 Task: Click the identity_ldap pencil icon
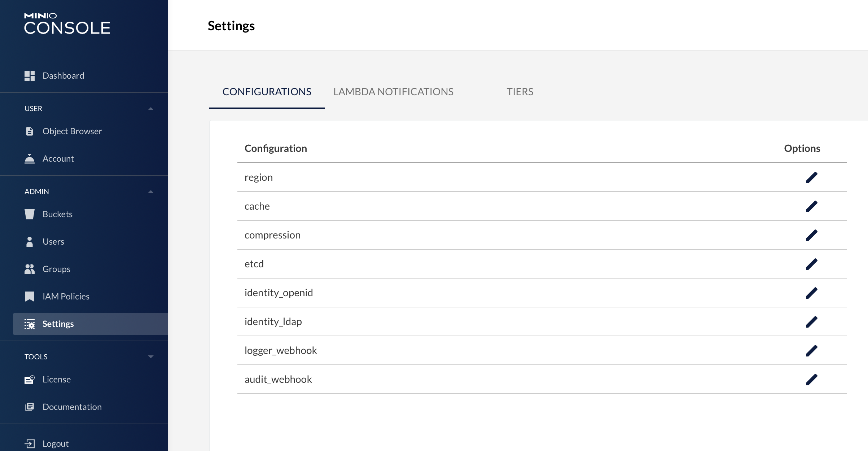point(811,322)
